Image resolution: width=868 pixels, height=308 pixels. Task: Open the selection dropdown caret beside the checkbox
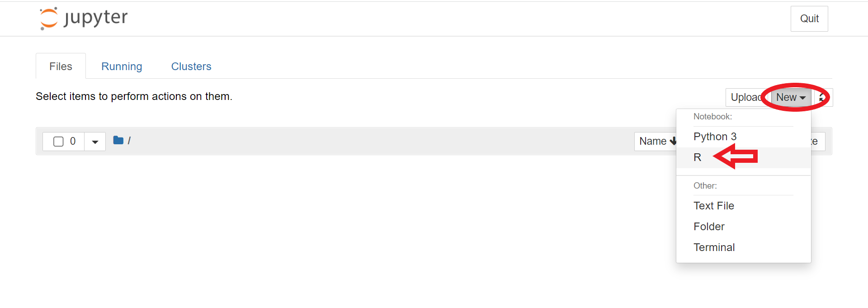tap(95, 142)
